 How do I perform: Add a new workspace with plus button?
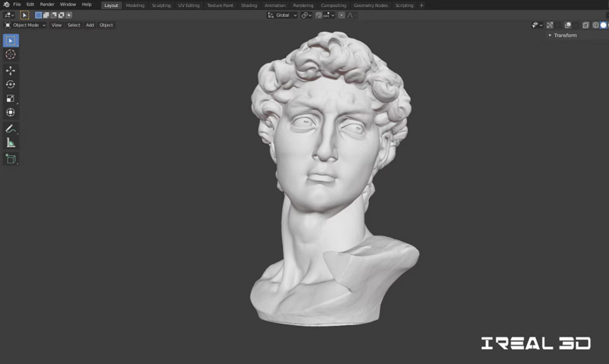click(x=421, y=6)
